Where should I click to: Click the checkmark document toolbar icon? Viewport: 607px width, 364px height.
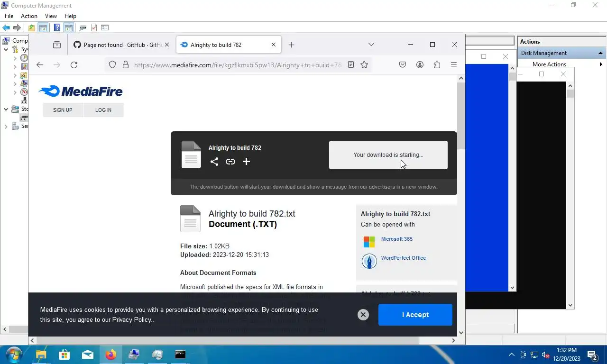click(x=94, y=28)
